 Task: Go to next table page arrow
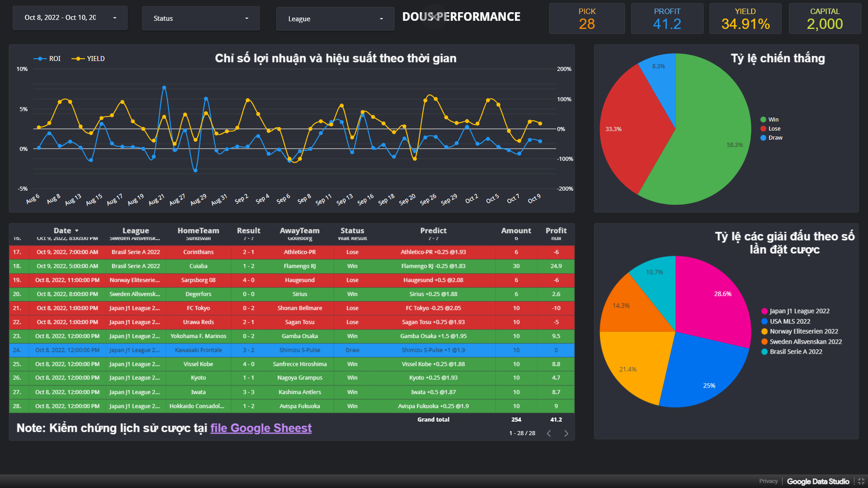(x=566, y=433)
